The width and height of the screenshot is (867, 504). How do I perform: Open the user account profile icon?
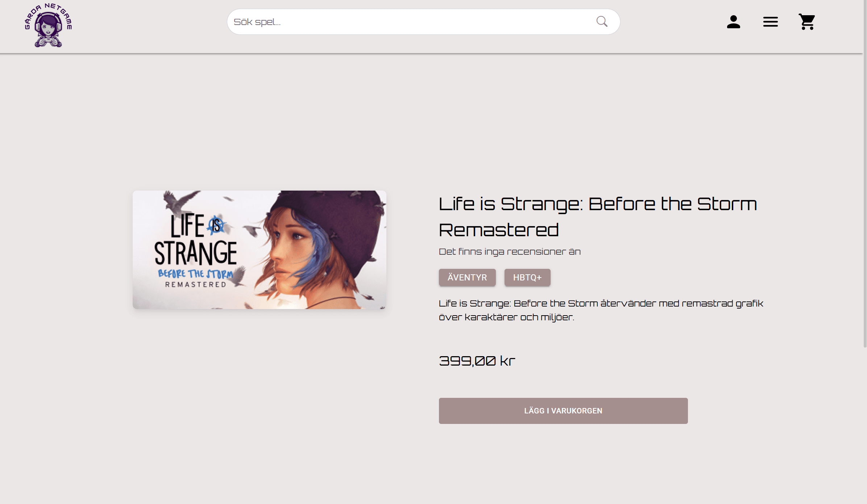pos(733,22)
